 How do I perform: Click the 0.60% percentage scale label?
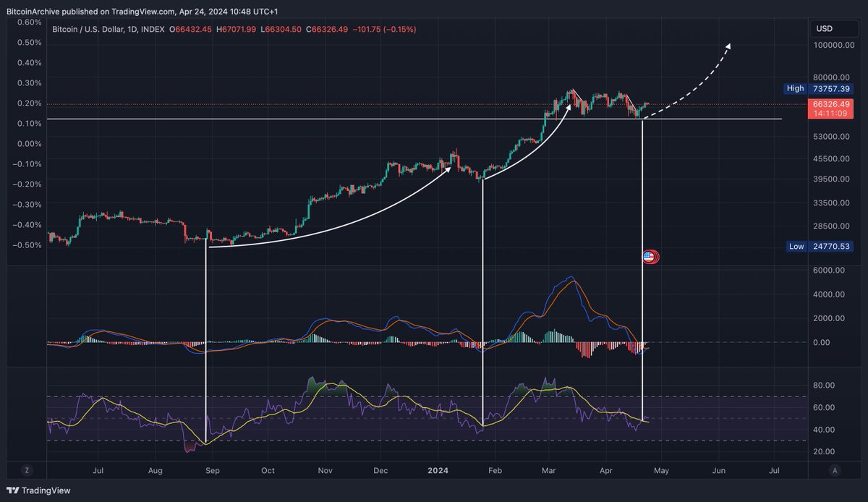pyautogui.click(x=29, y=22)
